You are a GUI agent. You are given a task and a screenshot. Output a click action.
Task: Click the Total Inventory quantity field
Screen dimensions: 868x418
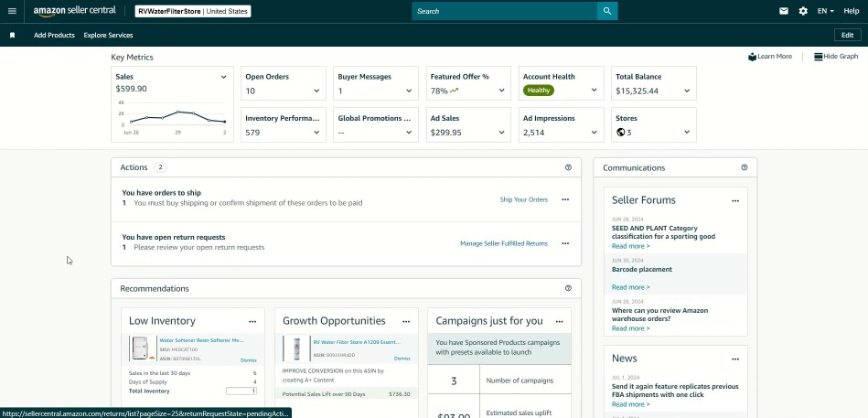coord(241,391)
